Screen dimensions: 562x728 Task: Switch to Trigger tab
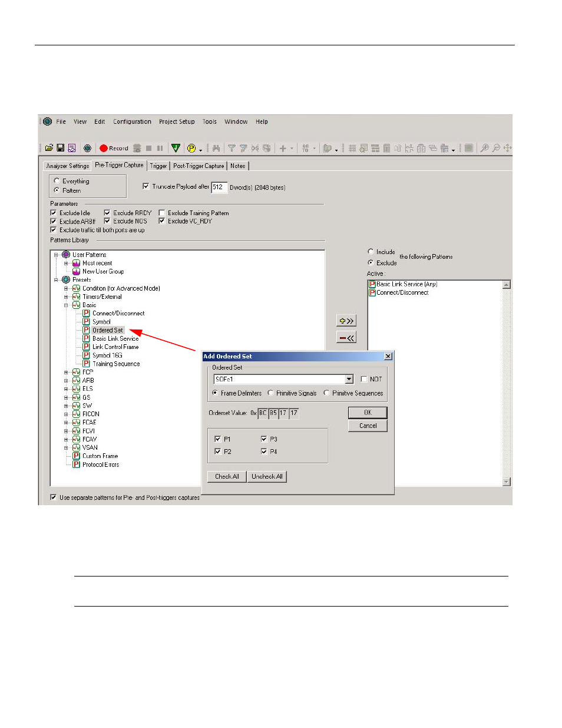pyautogui.click(x=158, y=166)
